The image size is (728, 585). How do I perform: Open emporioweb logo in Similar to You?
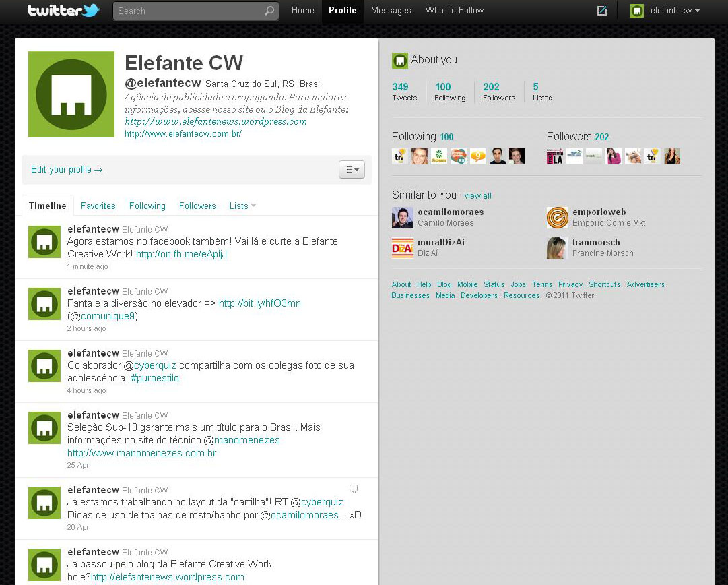coord(558,218)
